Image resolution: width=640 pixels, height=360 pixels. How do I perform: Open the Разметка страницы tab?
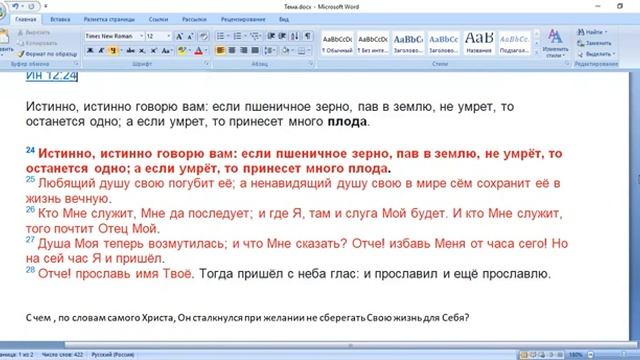coord(109,19)
